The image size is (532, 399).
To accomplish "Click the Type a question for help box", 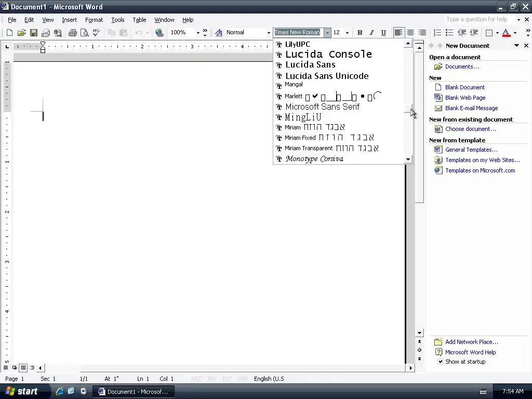I will click(x=480, y=20).
